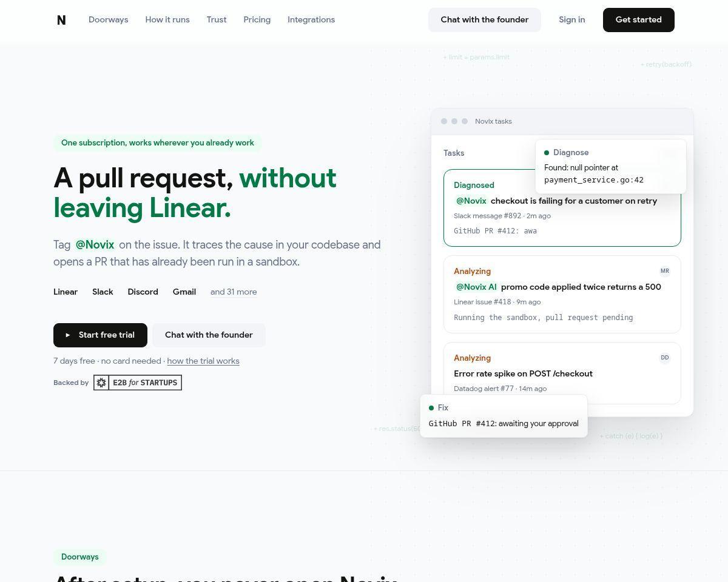Click the play icon in Start free trial
The height and width of the screenshot is (582, 728).
point(68,335)
